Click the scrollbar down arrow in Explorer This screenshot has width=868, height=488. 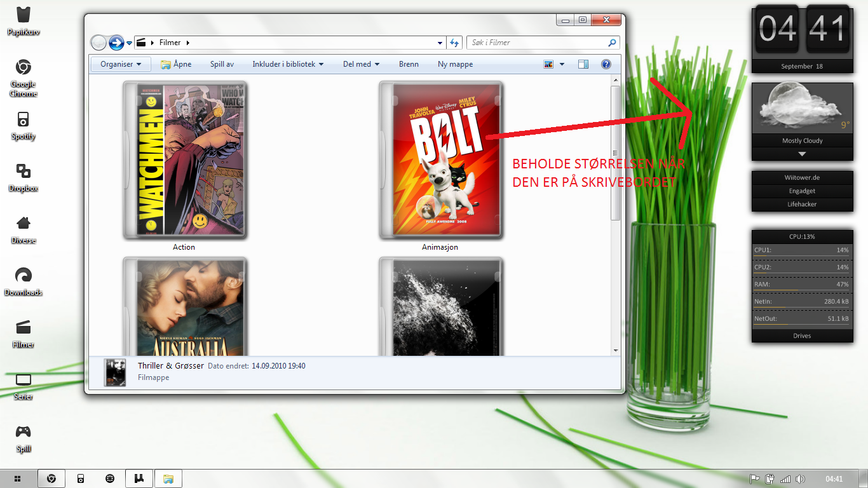[615, 350]
